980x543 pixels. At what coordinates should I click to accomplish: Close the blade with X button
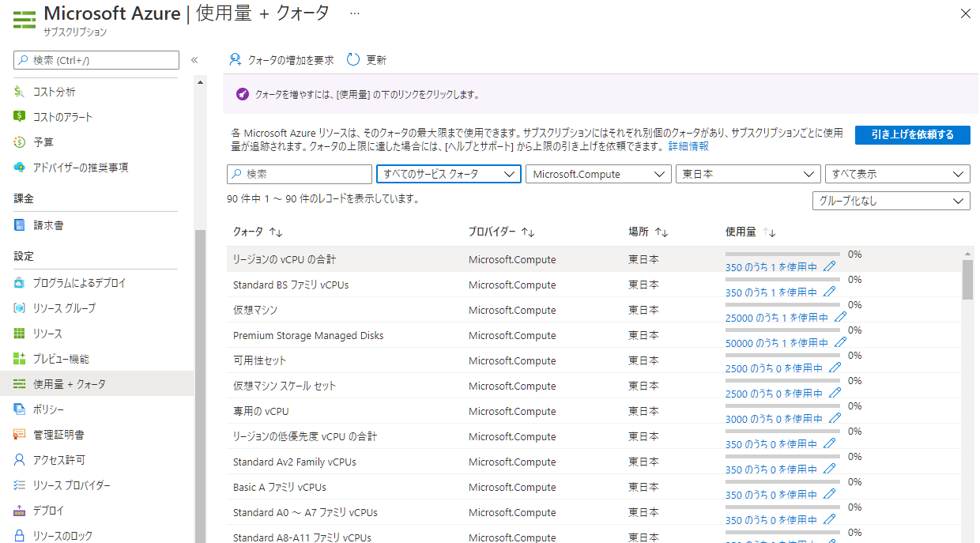point(965,13)
